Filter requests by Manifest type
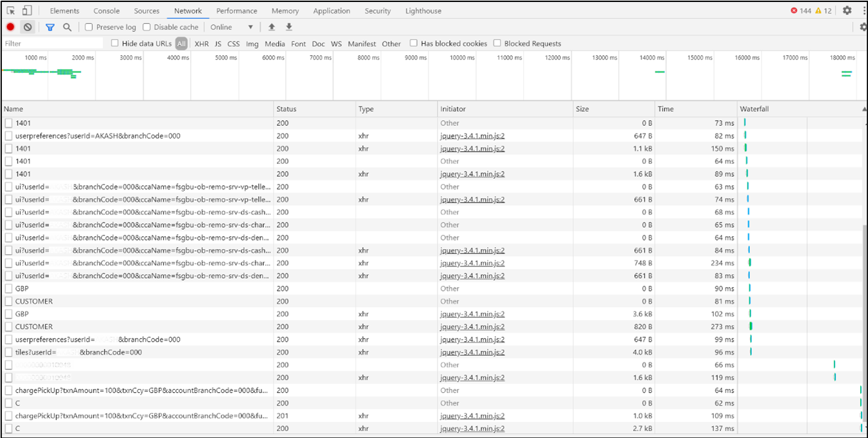This screenshot has height=438, width=868. coord(362,43)
